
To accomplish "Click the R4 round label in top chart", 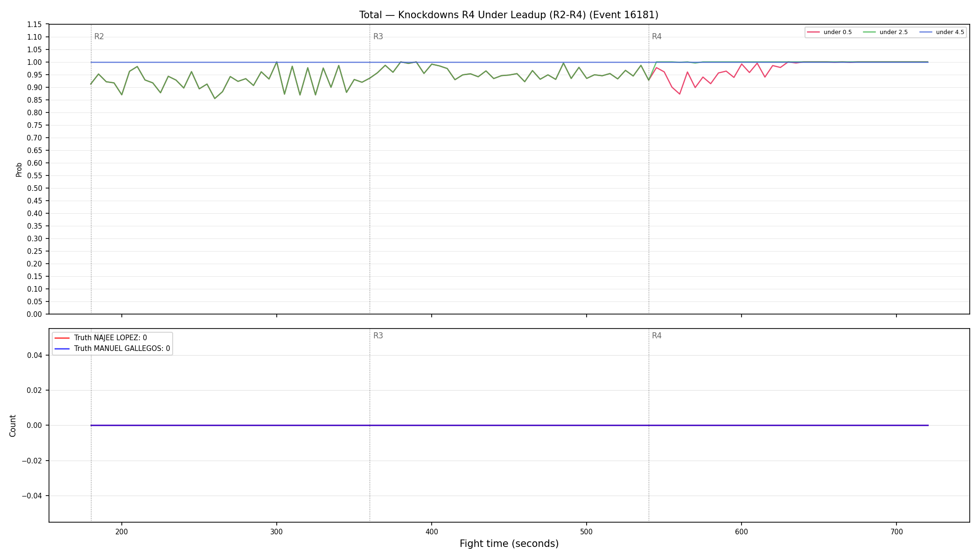I will (x=657, y=36).
